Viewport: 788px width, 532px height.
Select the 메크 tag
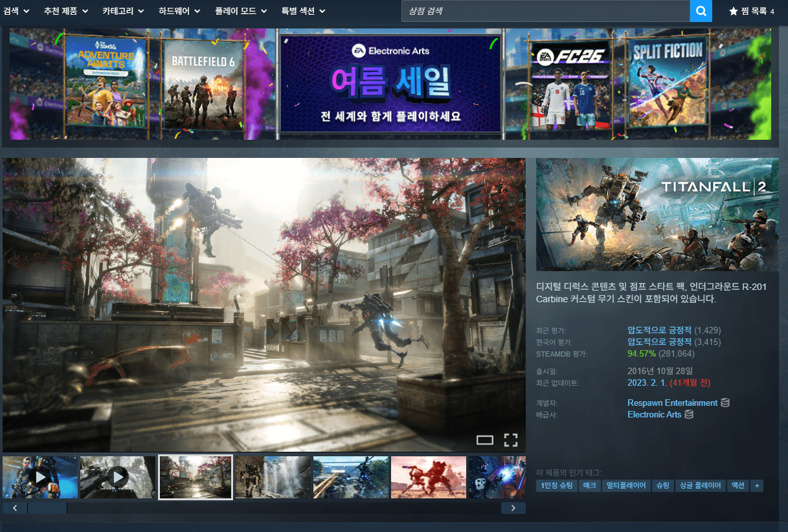click(x=589, y=485)
